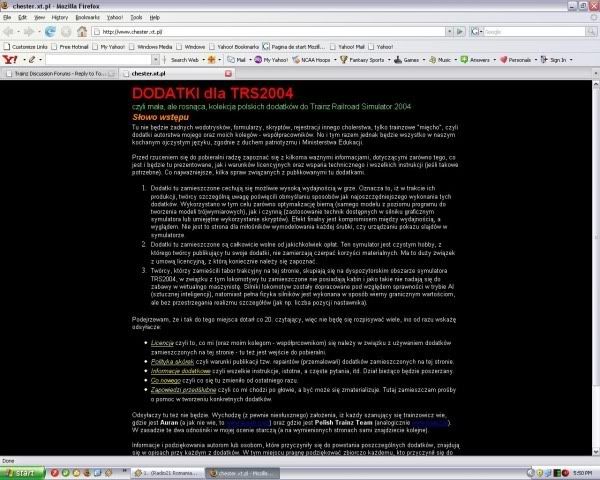Screen dimensions: 600x480
Task: Open the forward history dropdown arrow
Action: point(39,32)
